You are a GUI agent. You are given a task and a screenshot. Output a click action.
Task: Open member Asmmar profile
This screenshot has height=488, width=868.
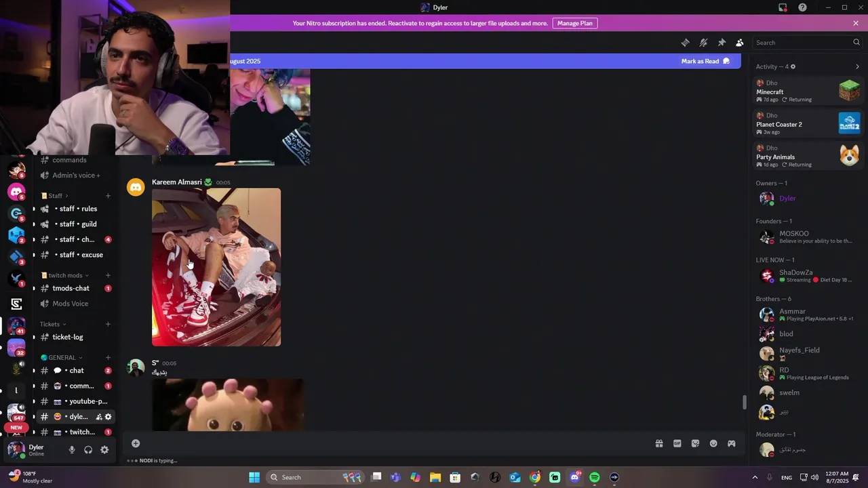(808, 314)
